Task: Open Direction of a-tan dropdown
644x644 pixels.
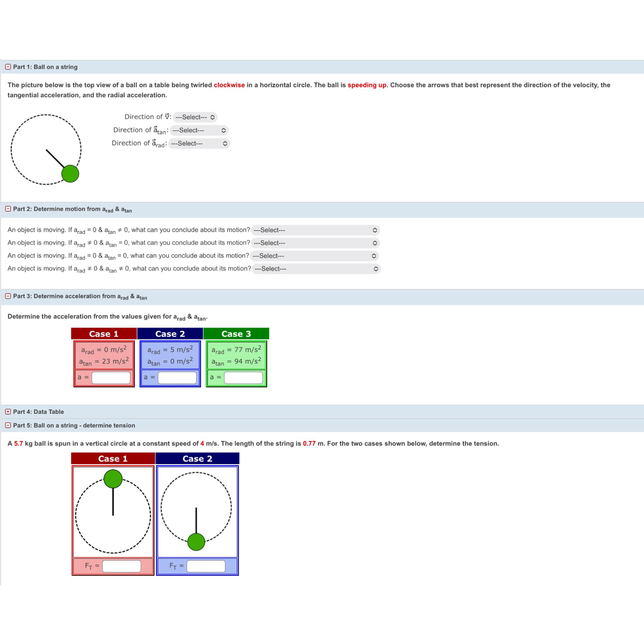Action: [x=199, y=130]
